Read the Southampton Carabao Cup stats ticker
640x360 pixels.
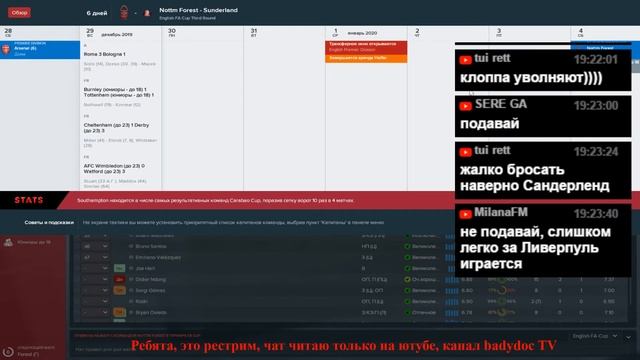pyautogui.click(x=215, y=200)
